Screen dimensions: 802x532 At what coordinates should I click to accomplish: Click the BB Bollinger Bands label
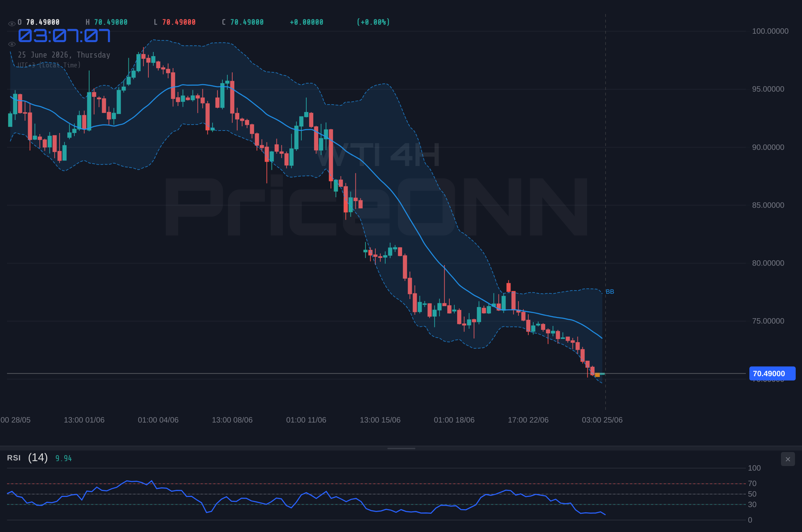point(610,292)
